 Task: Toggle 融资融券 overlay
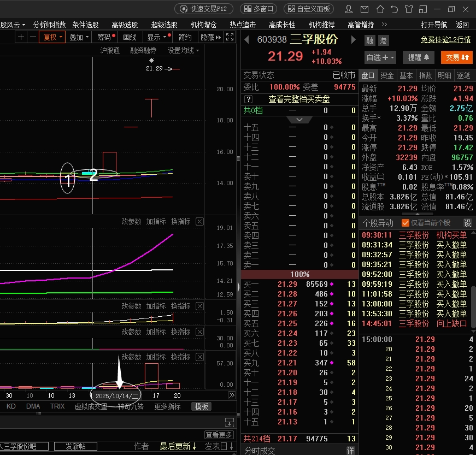point(143,50)
